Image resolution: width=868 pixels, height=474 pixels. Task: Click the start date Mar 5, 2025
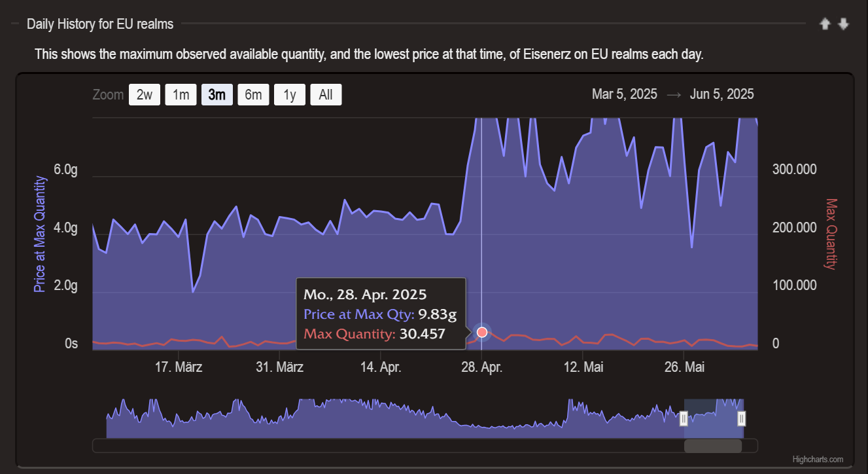(x=625, y=94)
